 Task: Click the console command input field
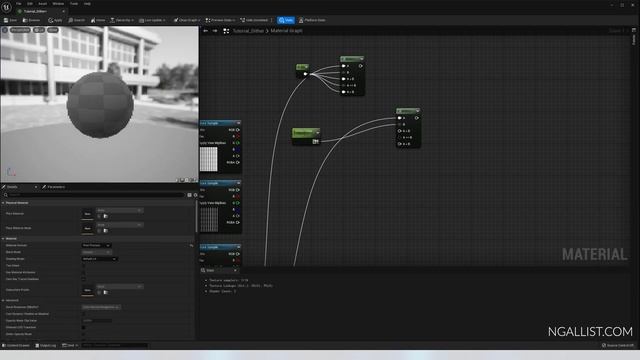coord(114,345)
